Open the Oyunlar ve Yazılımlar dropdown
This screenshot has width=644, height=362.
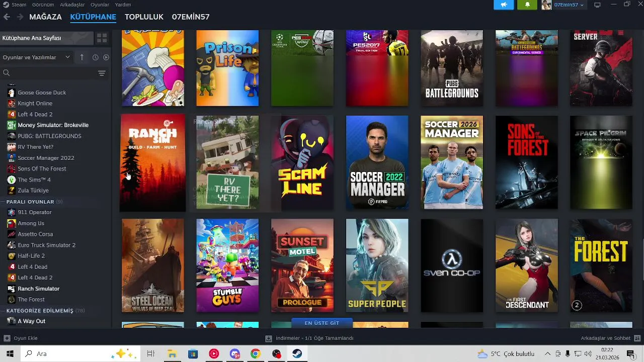point(36,57)
